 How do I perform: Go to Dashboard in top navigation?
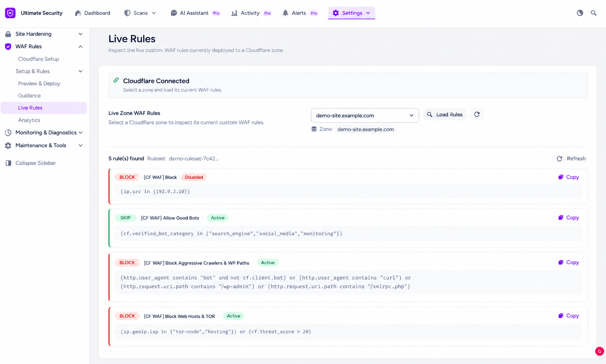[93, 13]
